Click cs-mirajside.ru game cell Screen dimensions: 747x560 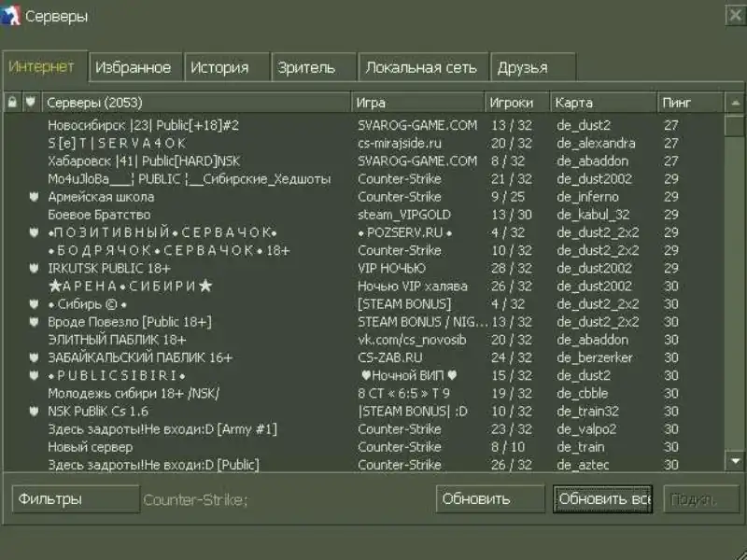400,144
